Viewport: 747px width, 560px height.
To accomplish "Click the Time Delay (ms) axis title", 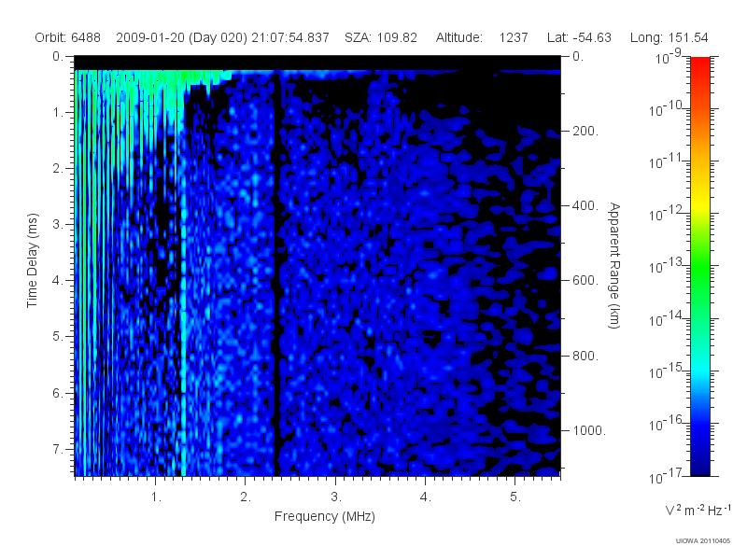I will pos(32,260).
